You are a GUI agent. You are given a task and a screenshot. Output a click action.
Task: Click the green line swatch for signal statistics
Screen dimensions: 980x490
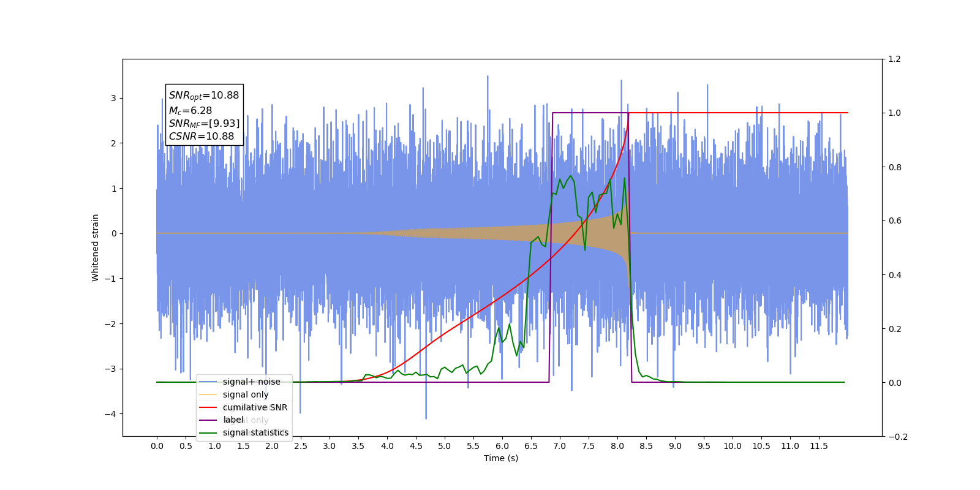point(209,432)
